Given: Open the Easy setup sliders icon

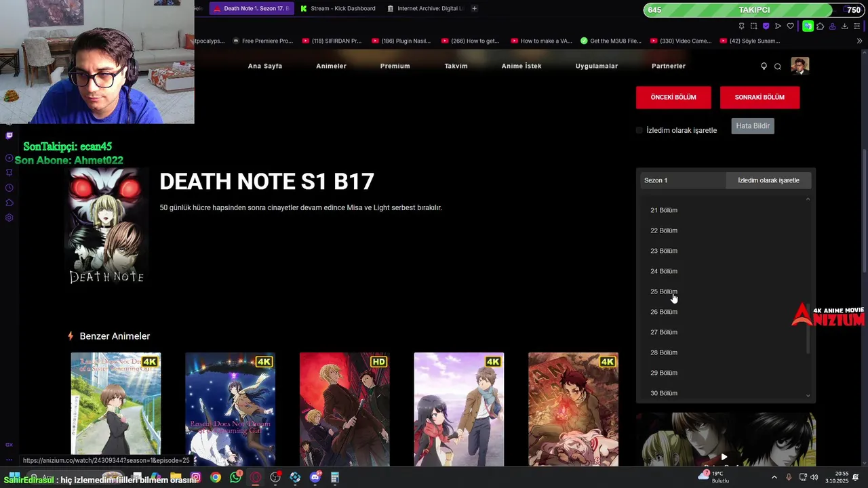Looking at the screenshot, I should 857,26.
